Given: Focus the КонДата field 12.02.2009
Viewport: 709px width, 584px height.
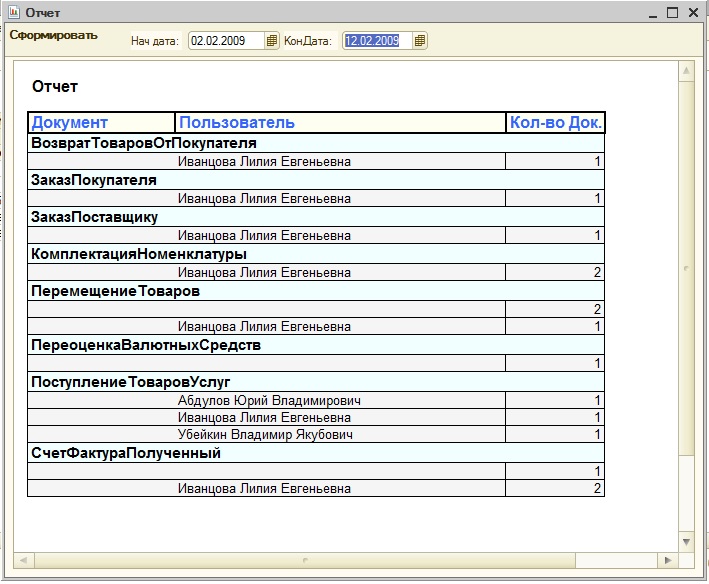Looking at the screenshot, I should pos(377,41).
